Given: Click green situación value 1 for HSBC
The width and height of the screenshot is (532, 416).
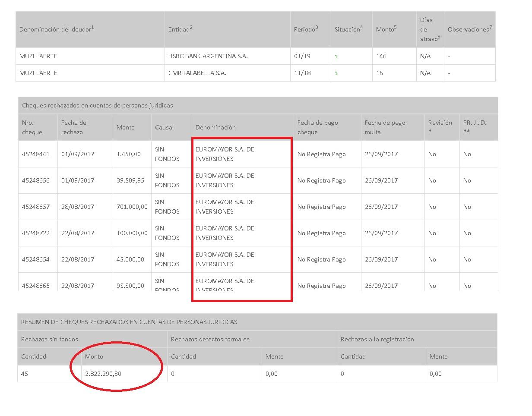Looking at the screenshot, I should (336, 56).
